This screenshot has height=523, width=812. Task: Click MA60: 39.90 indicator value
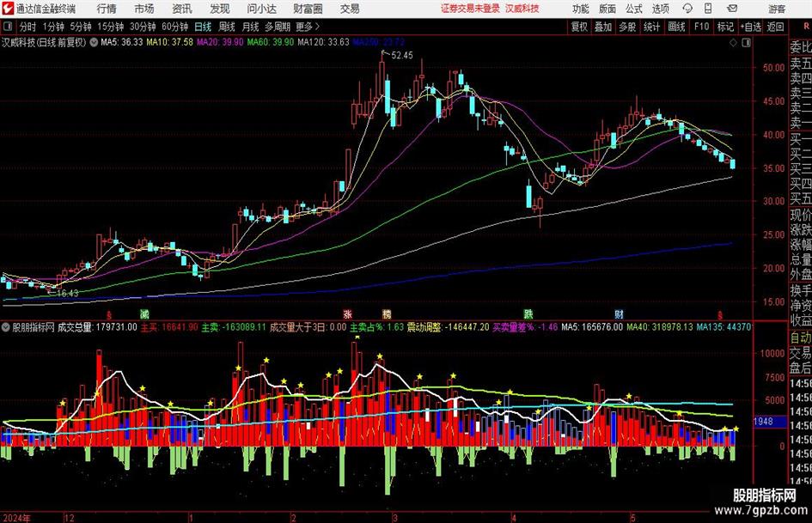click(271, 42)
